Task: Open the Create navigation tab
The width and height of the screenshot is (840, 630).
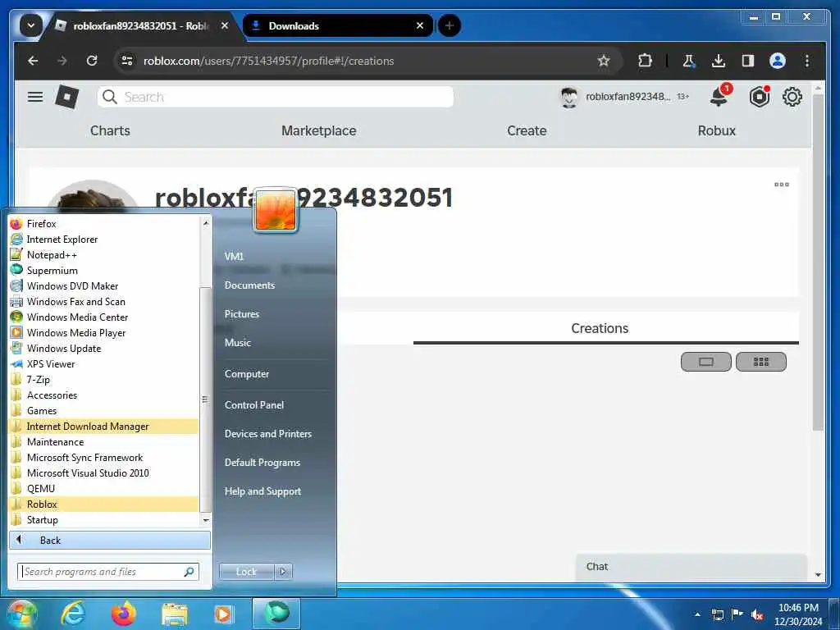Action: [527, 130]
